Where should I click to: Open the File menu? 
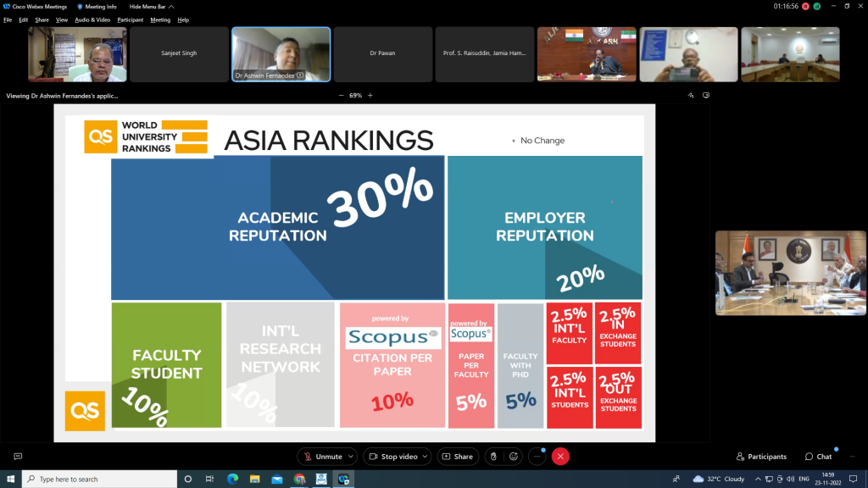[x=8, y=20]
